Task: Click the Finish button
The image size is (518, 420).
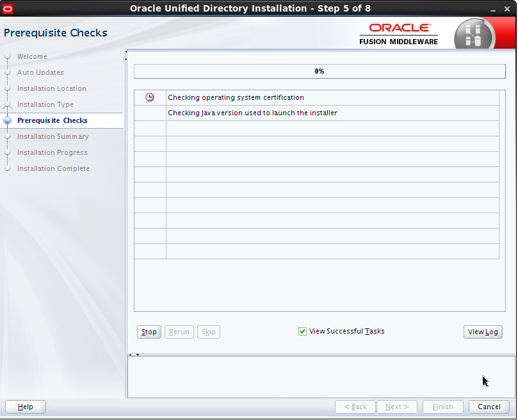Action: [443, 407]
